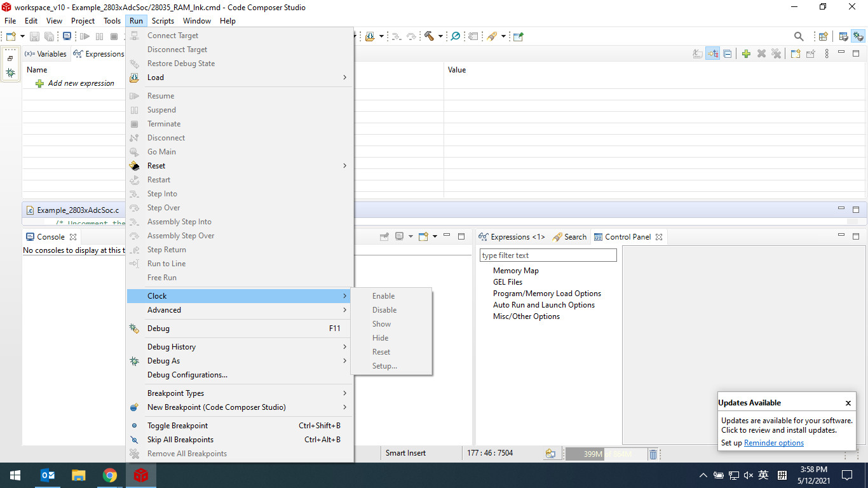Click the Open Perspective icon

[x=823, y=36]
